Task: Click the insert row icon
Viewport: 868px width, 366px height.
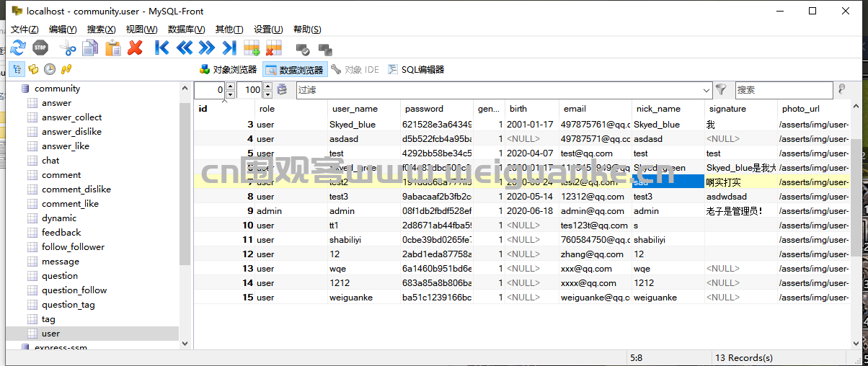Action: pyautogui.click(x=252, y=48)
